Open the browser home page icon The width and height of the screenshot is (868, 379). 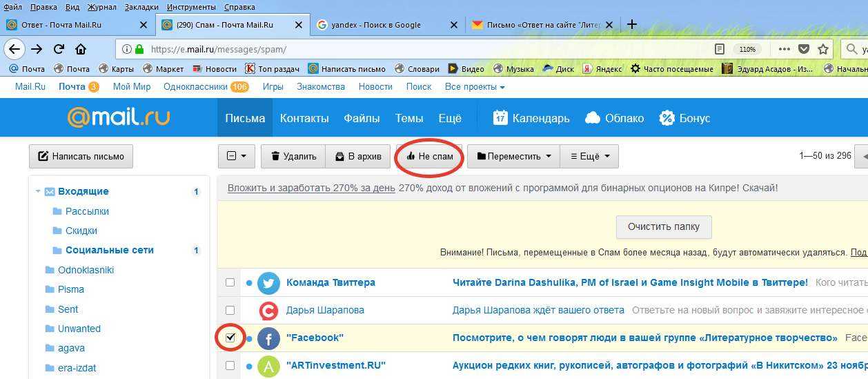[81, 49]
